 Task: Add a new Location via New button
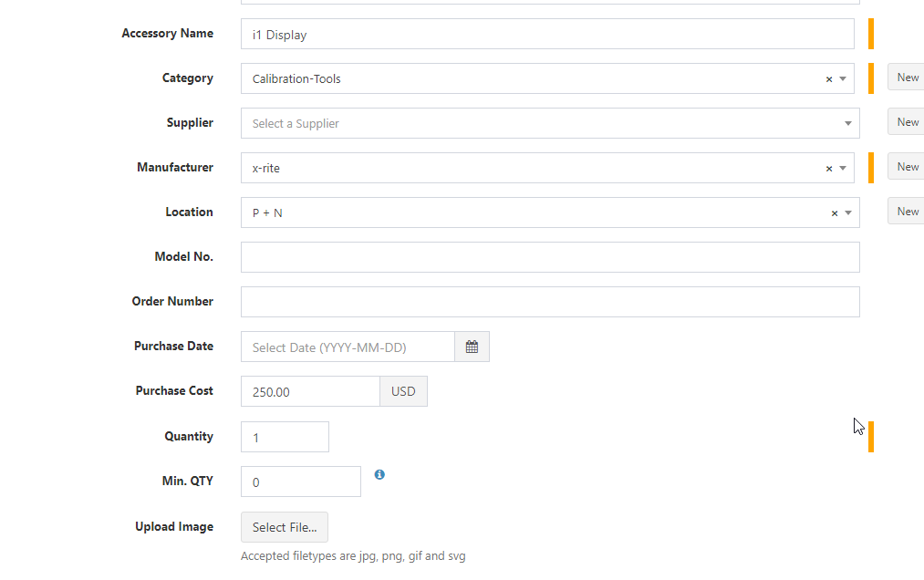pyautogui.click(x=906, y=211)
